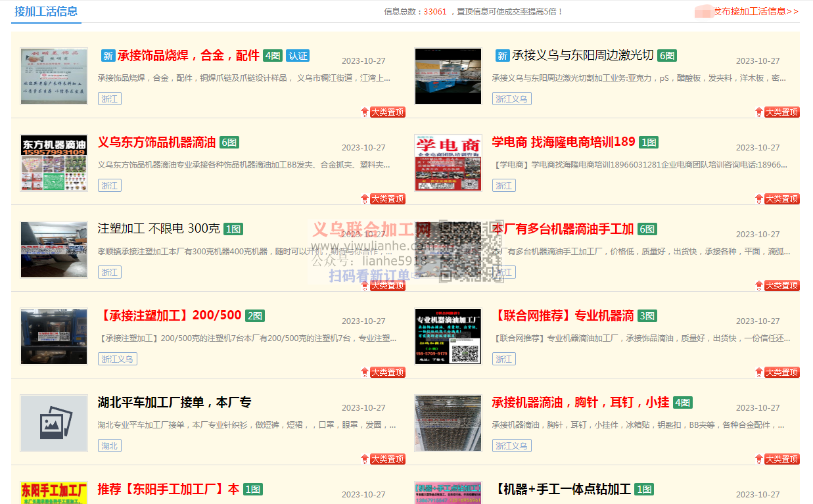Open listing 学电商 找海隆电商培训189
The height and width of the screenshot is (504, 813).
click(x=563, y=143)
